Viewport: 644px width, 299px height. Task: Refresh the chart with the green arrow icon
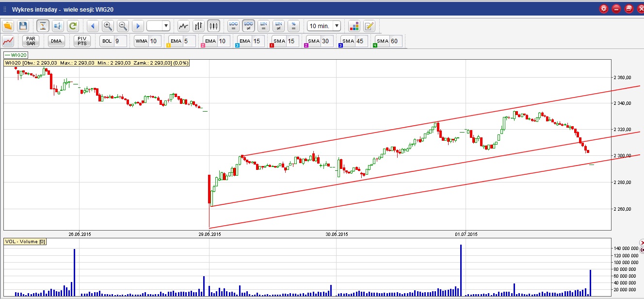tap(73, 26)
